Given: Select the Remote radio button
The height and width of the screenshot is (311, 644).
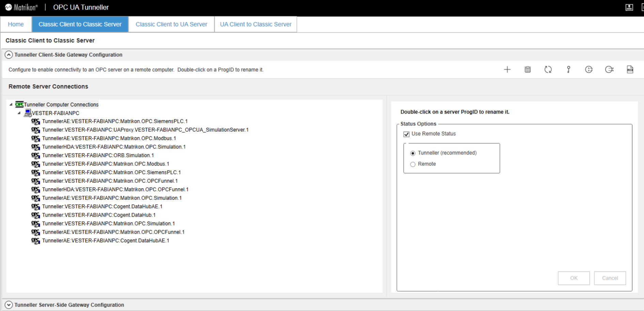Looking at the screenshot, I should point(413,164).
